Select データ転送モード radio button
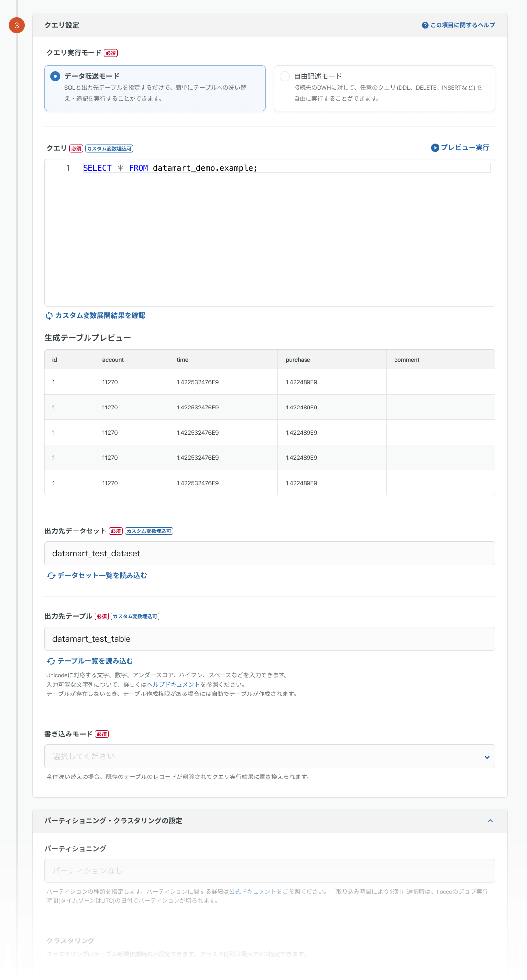Image resolution: width=527 pixels, height=980 pixels. pyautogui.click(x=55, y=76)
